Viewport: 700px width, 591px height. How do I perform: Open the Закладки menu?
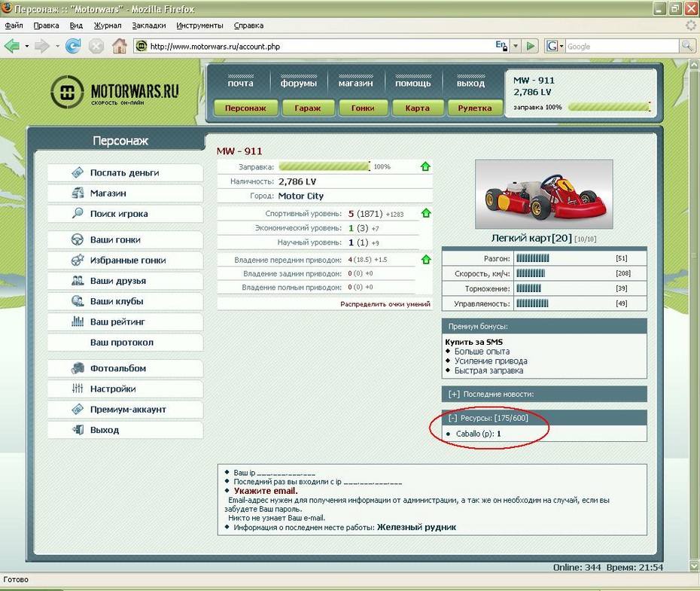coord(149,26)
